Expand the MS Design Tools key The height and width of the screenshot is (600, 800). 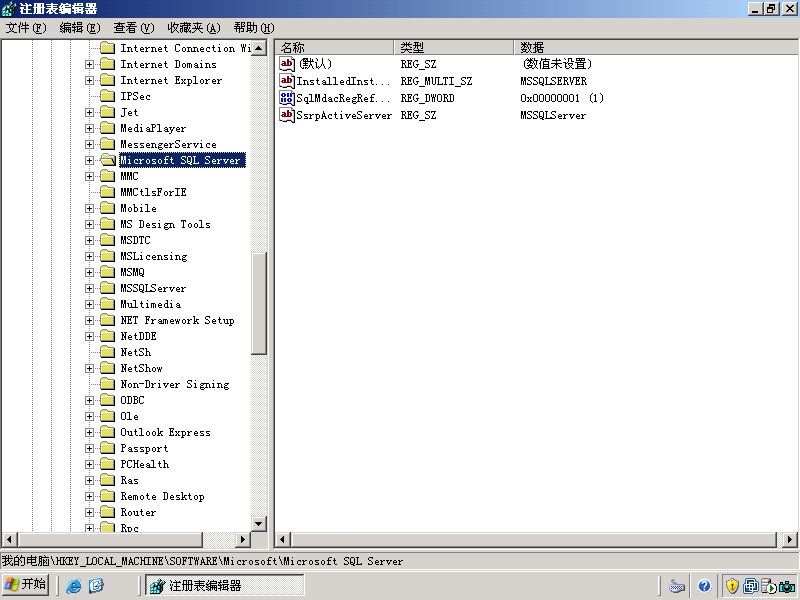point(89,224)
